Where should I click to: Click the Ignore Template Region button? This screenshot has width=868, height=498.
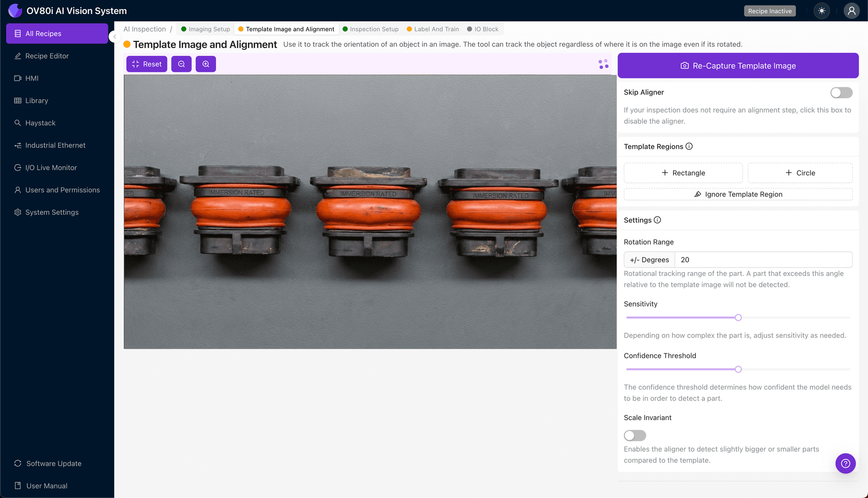738,194
